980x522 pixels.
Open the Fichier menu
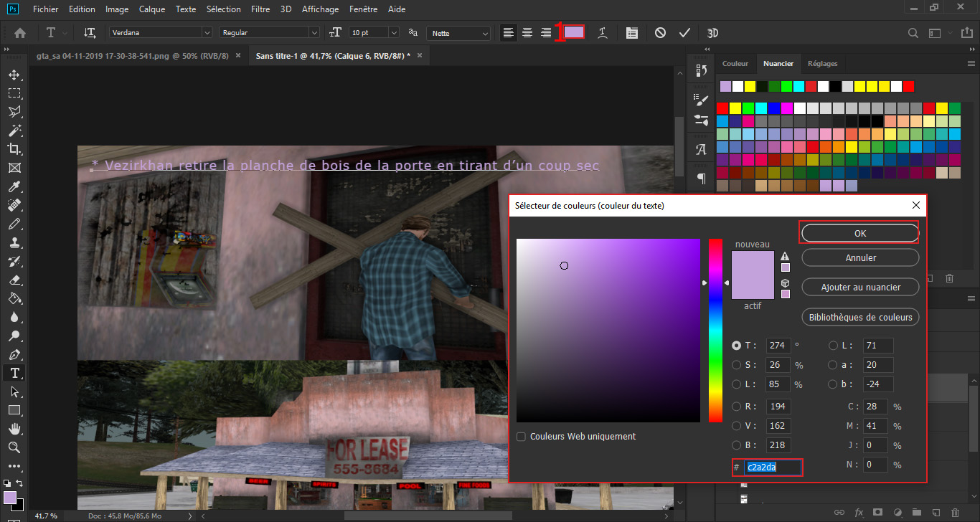click(46, 9)
